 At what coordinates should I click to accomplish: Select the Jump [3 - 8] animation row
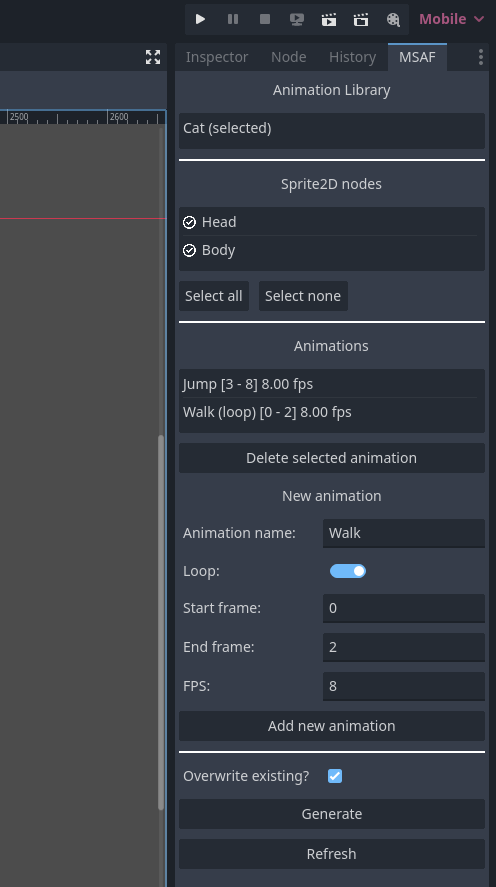(x=332, y=384)
